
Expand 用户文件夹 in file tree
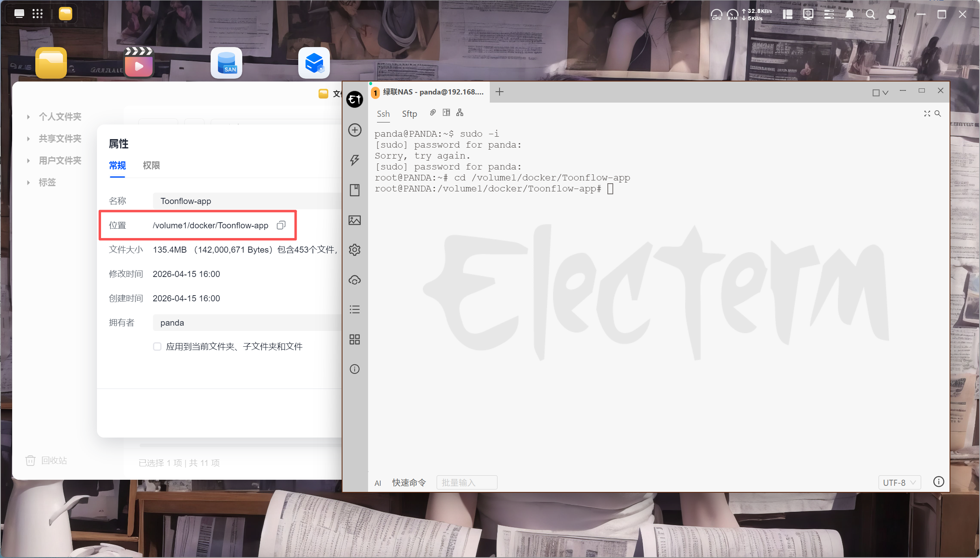point(28,161)
